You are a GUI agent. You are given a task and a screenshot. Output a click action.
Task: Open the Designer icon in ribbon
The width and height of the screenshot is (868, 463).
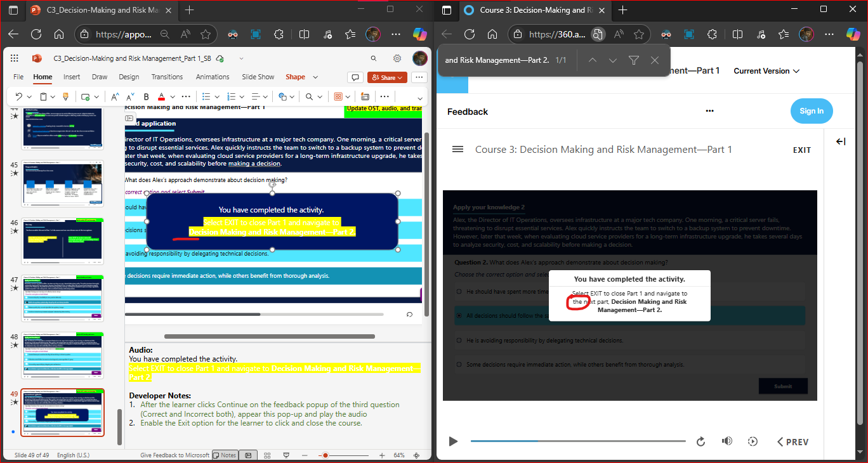338,96
